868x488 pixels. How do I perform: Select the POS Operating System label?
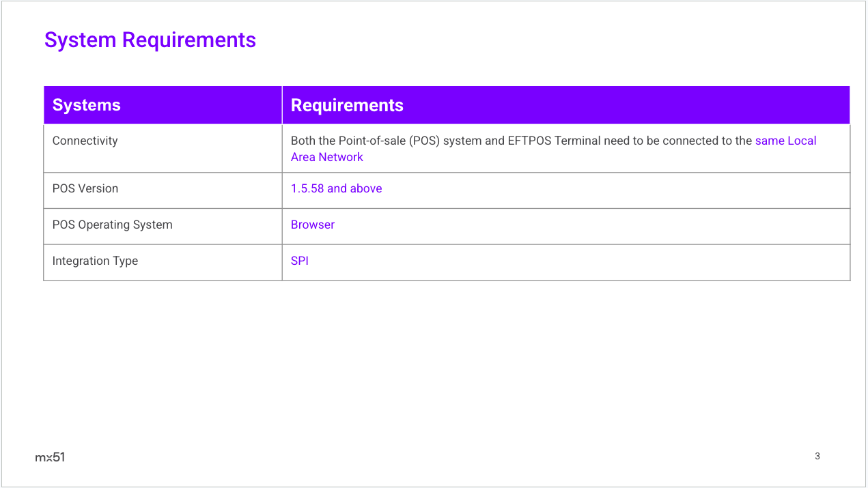coord(112,225)
